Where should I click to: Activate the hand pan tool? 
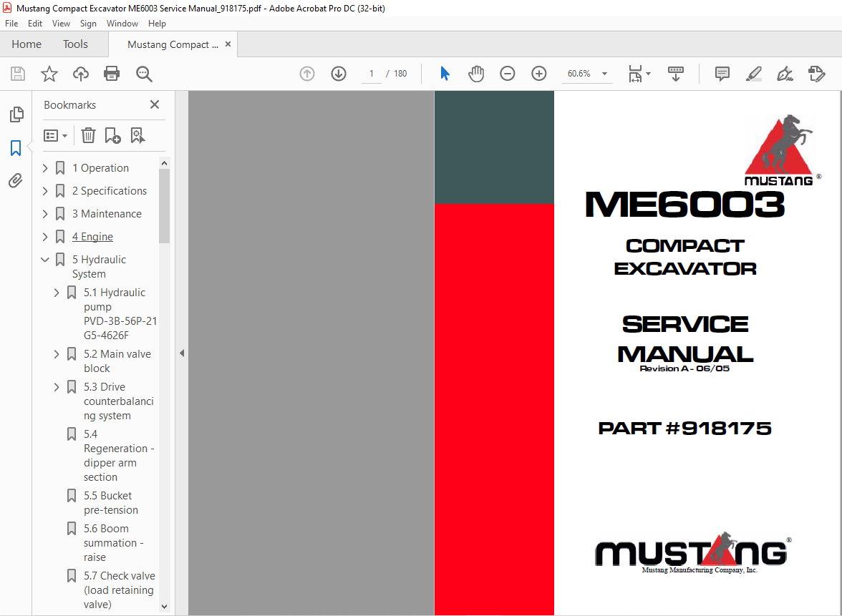(475, 74)
